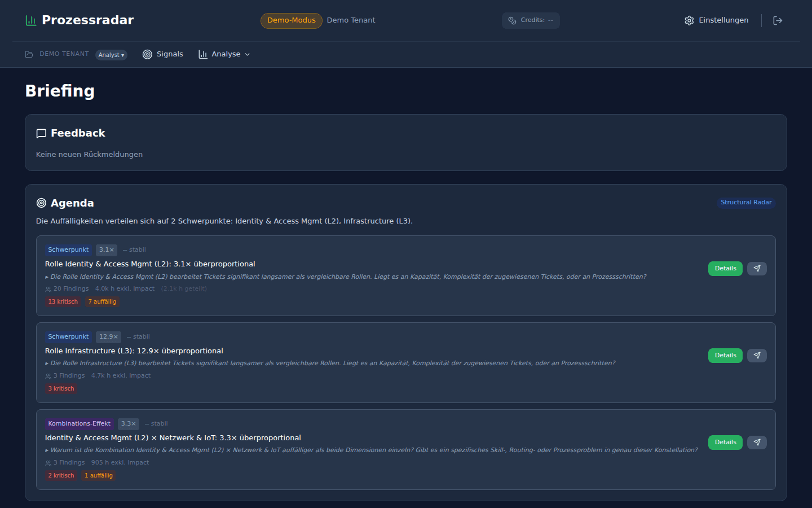This screenshot has width=812, height=508.
Task: Click the logout icon in header
Action: (778, 20)
